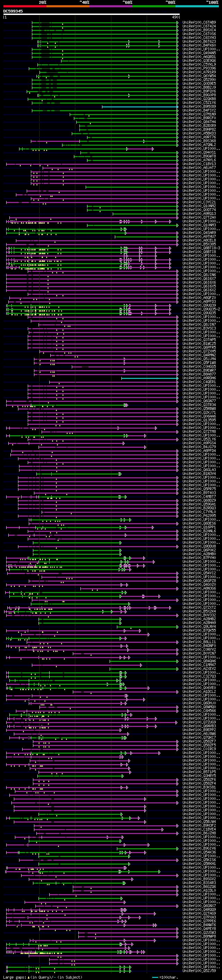Select the UniRef100_B9G0P8 label
The image size is (222, 980).
199,95
